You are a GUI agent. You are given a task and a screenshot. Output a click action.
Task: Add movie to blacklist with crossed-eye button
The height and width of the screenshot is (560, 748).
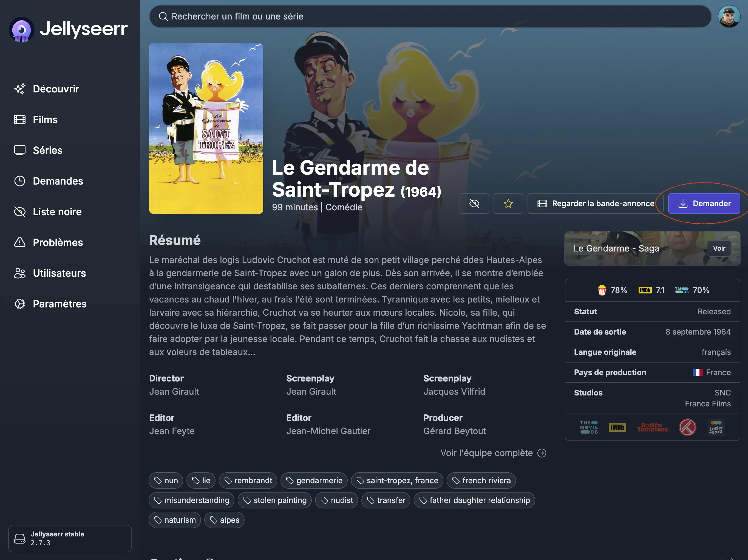(x=474, y=203)
